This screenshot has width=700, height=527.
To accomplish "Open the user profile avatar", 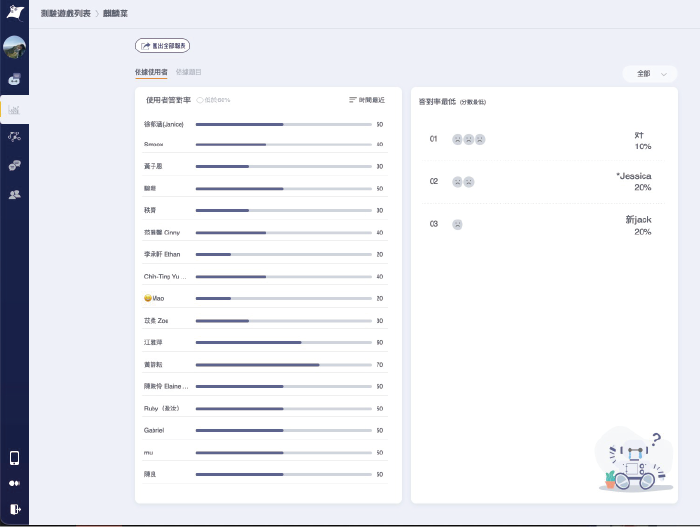I will point(15,47).
